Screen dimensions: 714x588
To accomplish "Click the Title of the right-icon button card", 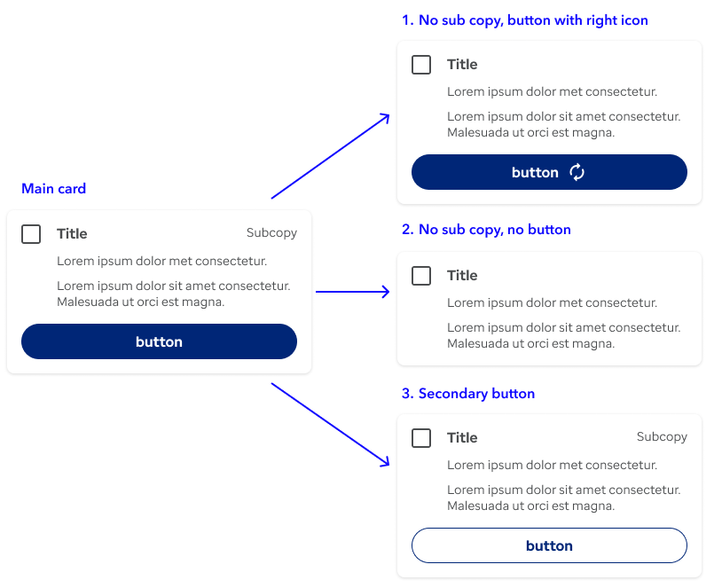I will [462, 65].
